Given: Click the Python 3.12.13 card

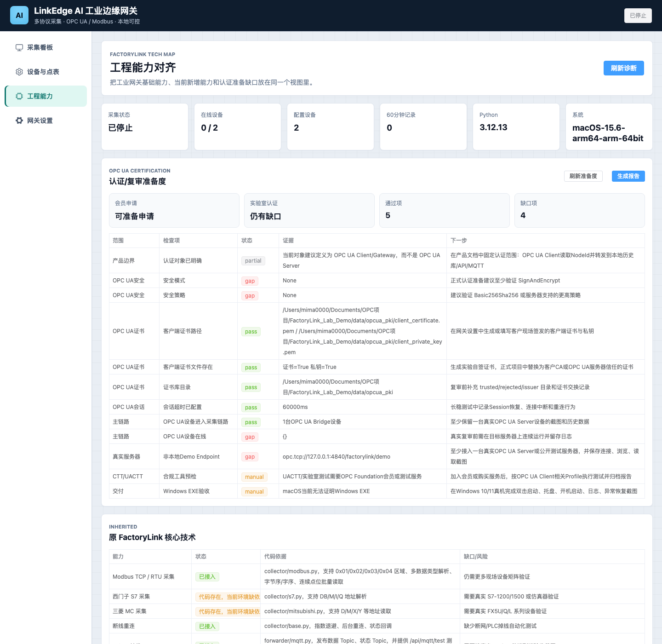Looking at the screenshot, I should 516,126.
